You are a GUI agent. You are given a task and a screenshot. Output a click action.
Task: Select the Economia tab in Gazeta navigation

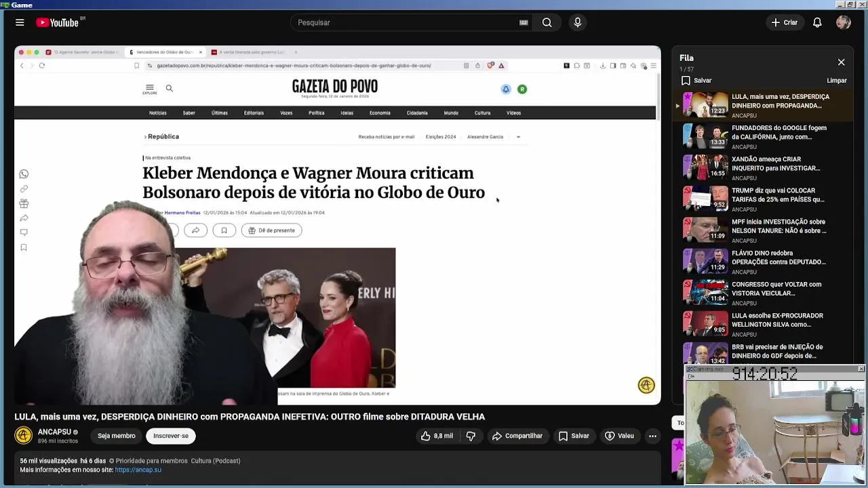point(380,113)
